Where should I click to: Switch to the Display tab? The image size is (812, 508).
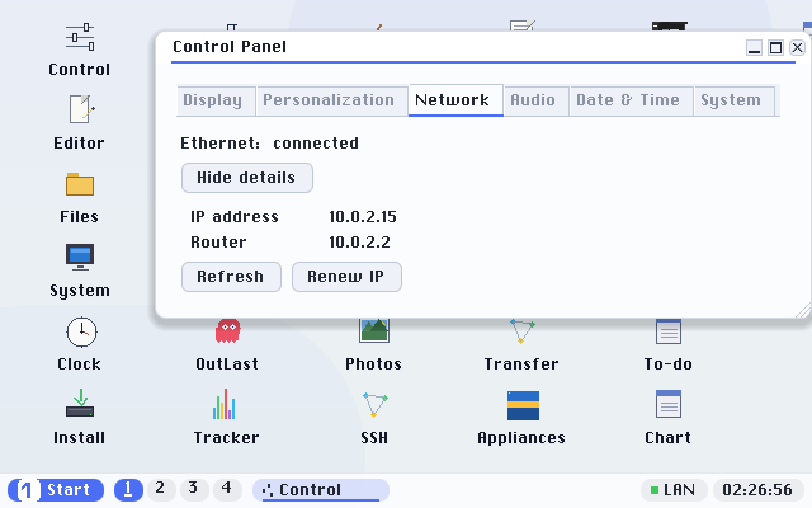(216, 101)
